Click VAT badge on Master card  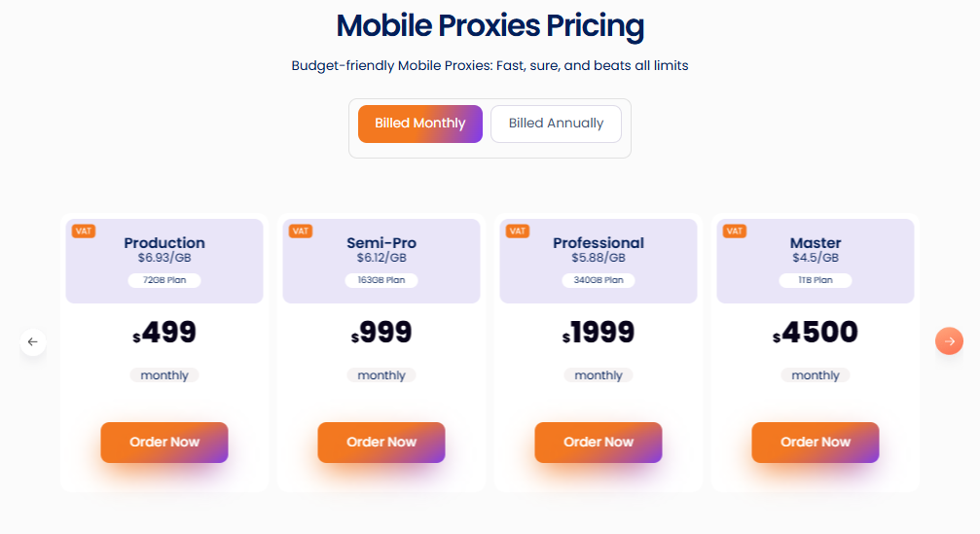734,231
